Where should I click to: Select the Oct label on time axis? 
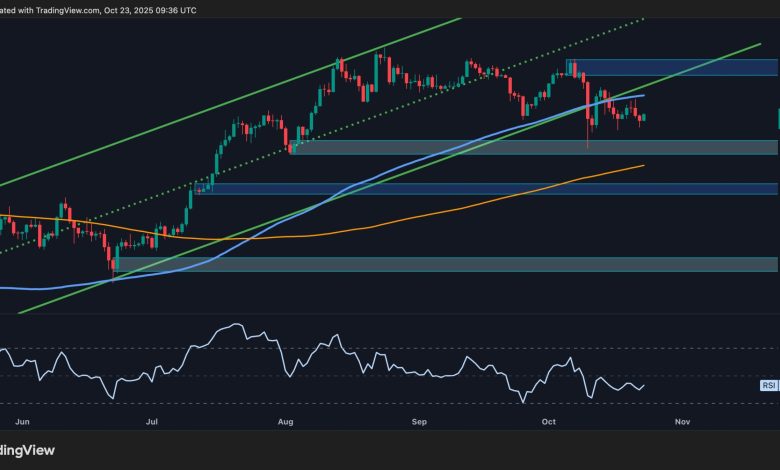(548, 423)
